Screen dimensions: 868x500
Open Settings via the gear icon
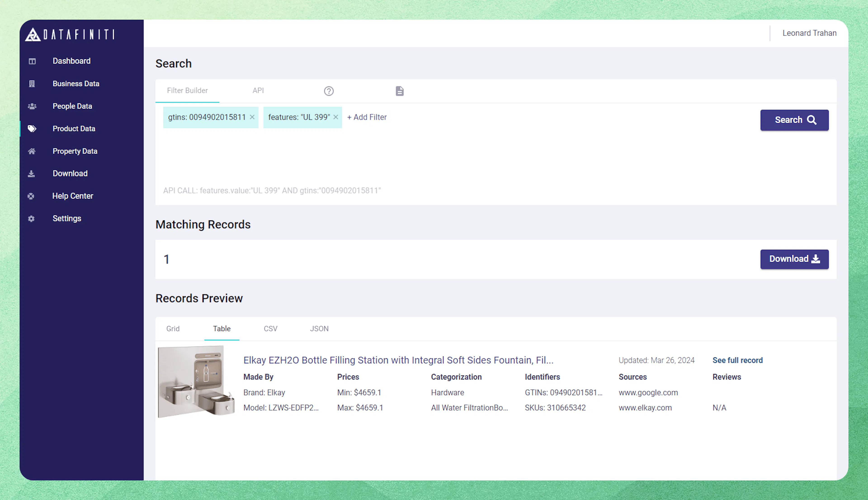click(x=31, y=218)
